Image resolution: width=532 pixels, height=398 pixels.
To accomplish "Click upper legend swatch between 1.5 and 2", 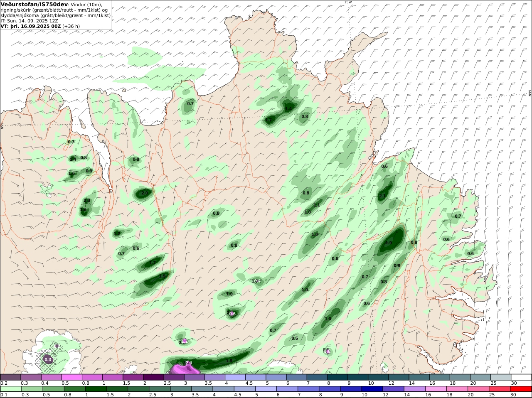I will (x=133, y=377).
